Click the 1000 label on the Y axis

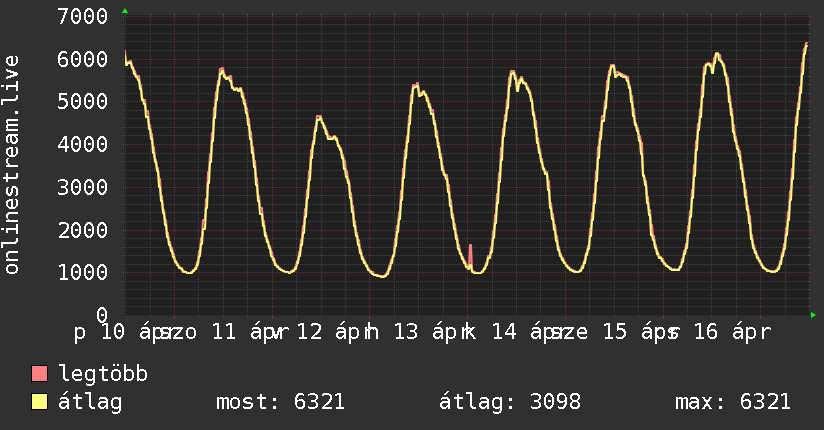tap(83, 272)
